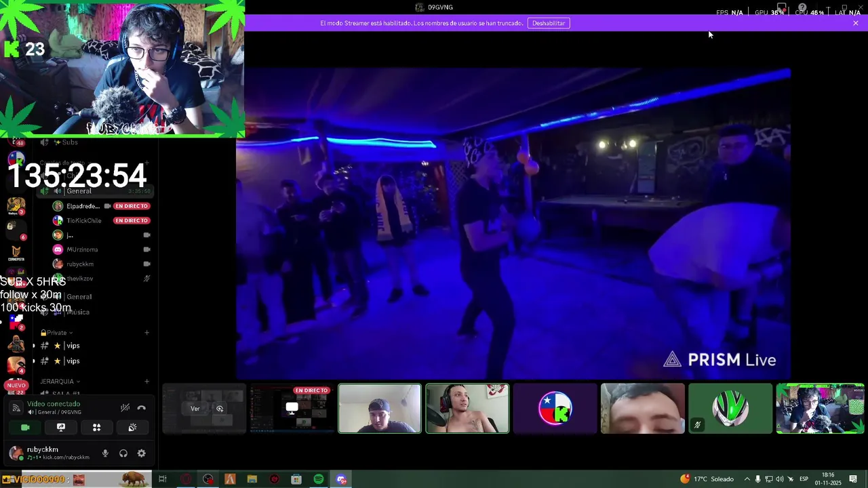
Task: Open Microsoft Store from the taskbar
Action: click(x=296, y=479)
